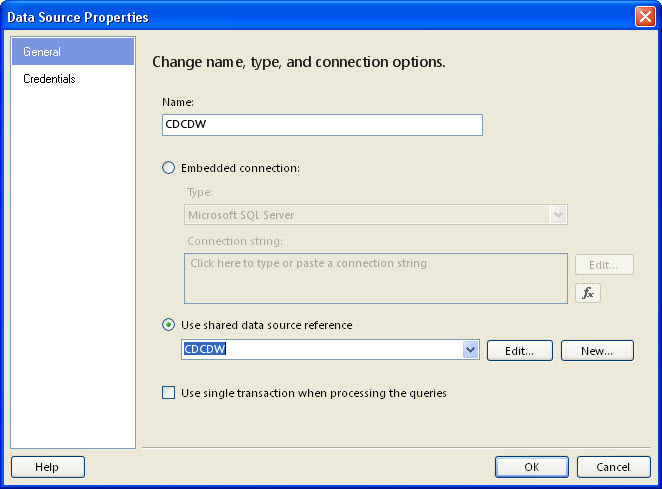Select the Embedded connection radio button

pos(168,168)
